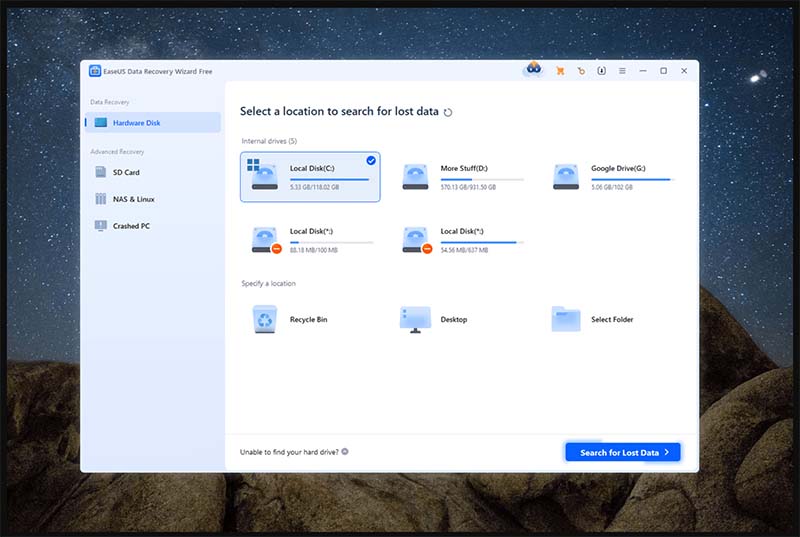Click the Local Disk(C:) drive icon
Viewport: 800px width, 537px height.
(264, 176)
